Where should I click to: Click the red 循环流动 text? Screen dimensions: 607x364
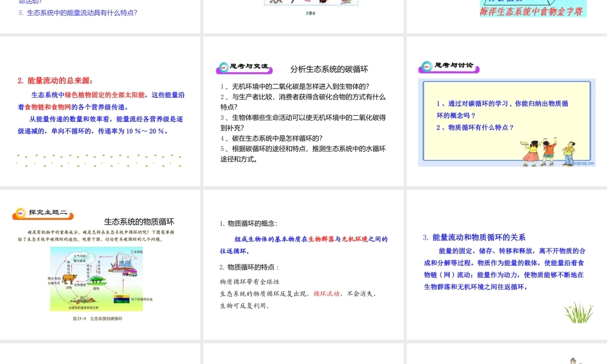click(327, 294)
